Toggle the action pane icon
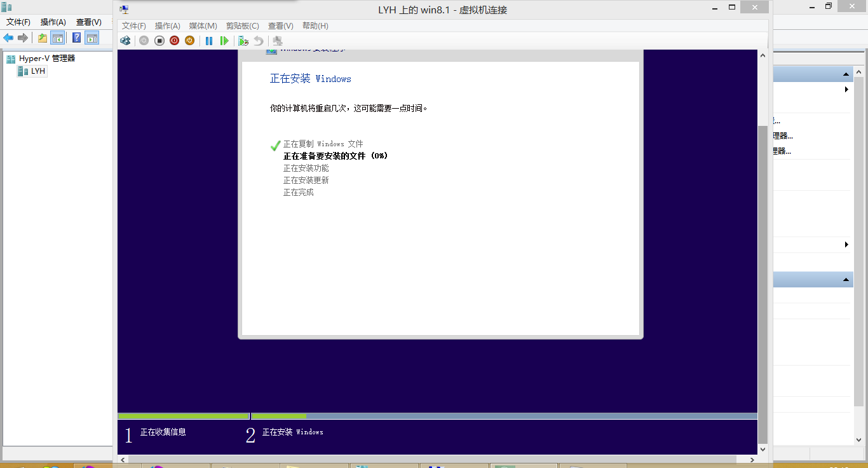This screenshot has width=868, height=468. tap(93, 38)
